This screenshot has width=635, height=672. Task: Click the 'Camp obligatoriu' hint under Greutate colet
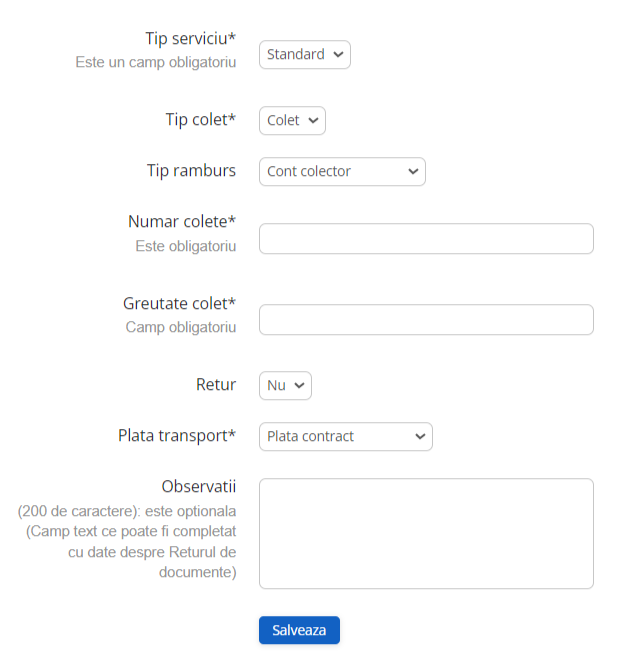click(181, 327)
